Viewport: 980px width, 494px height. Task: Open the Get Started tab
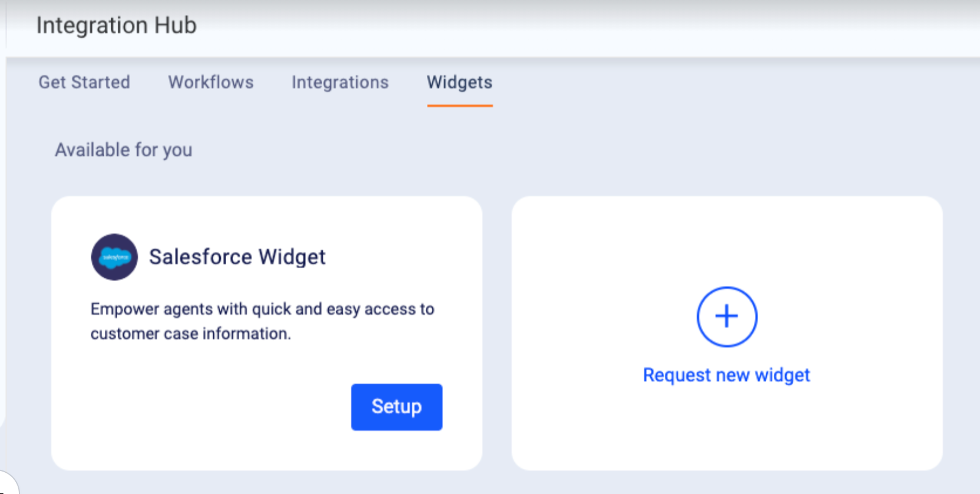(x=84, y=82)
